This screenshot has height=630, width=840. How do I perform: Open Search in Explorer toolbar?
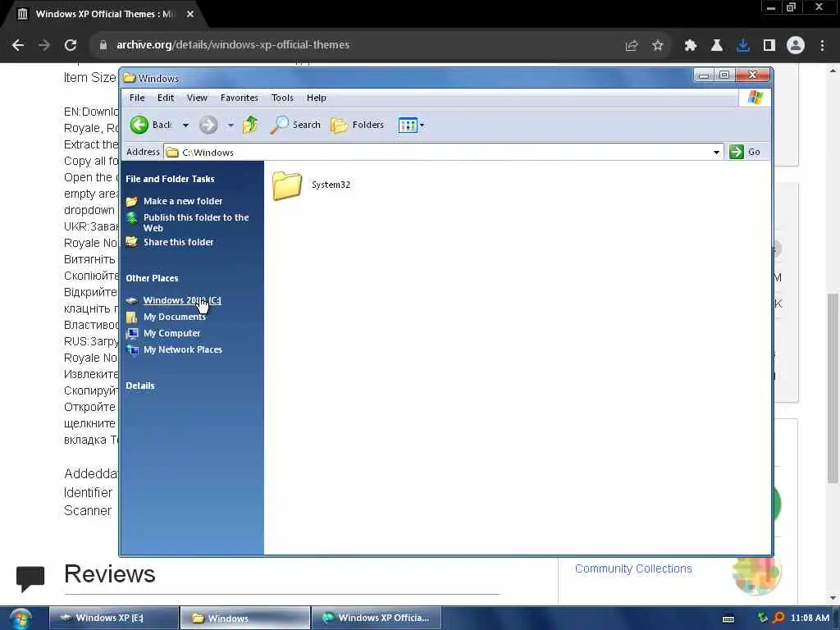click(x=295, y=125)
